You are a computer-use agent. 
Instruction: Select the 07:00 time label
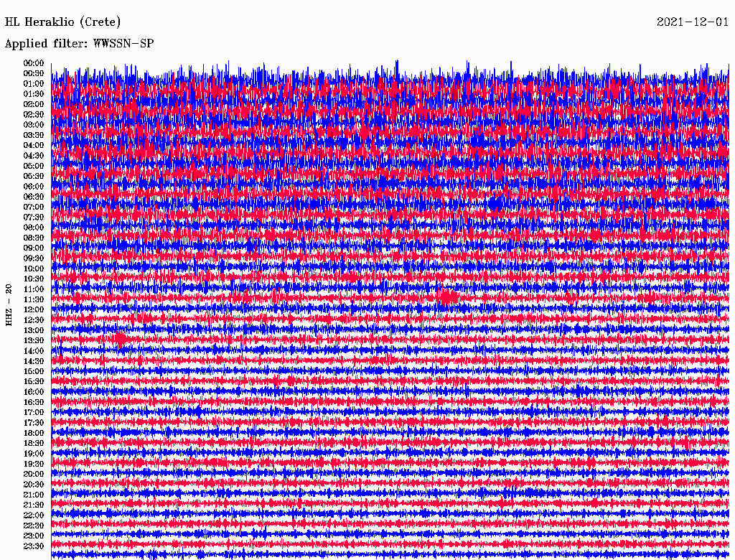tap(33, 207)
